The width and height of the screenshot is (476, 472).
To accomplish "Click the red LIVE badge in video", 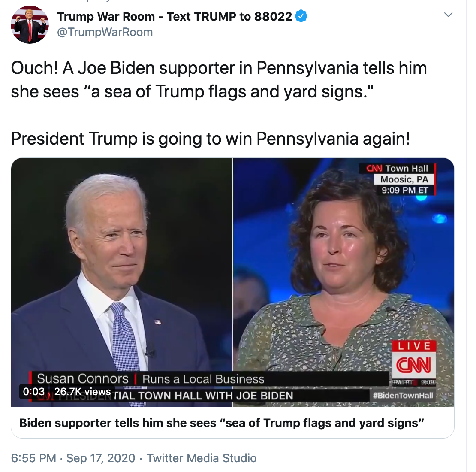I will (x=414, y=346).
